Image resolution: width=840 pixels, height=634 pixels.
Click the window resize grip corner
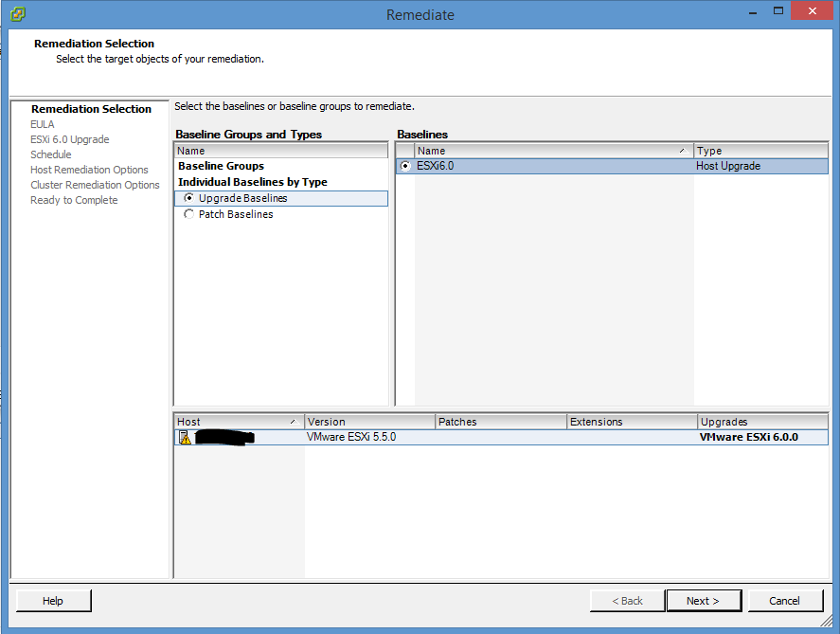pyautogui.click(x=827, y=621)
